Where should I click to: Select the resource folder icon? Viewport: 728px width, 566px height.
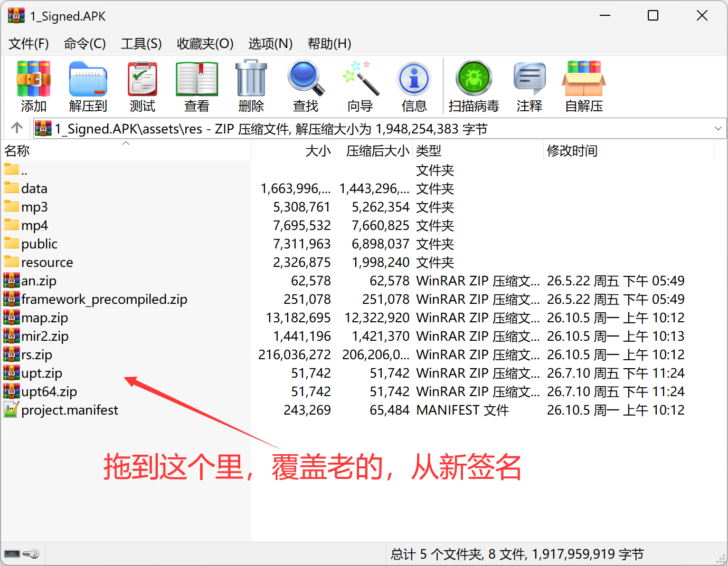12,262
